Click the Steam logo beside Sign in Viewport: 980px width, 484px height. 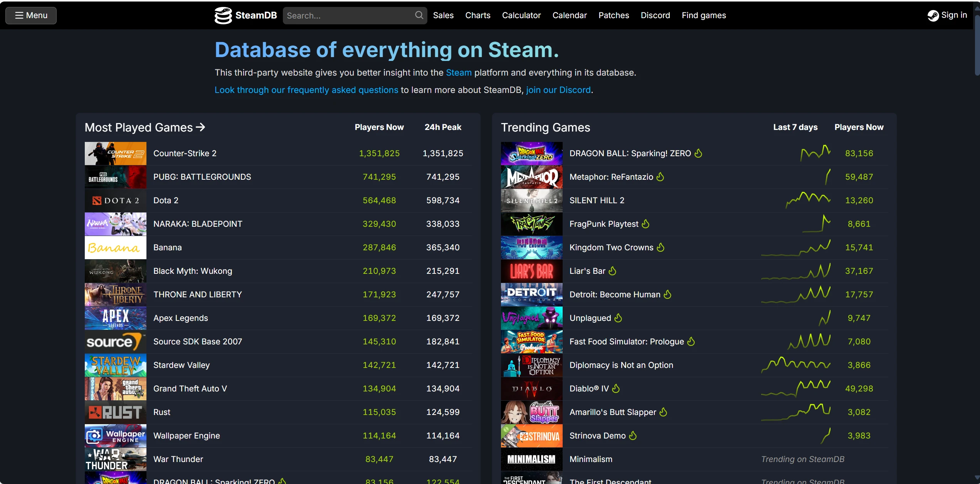[933, 15]
